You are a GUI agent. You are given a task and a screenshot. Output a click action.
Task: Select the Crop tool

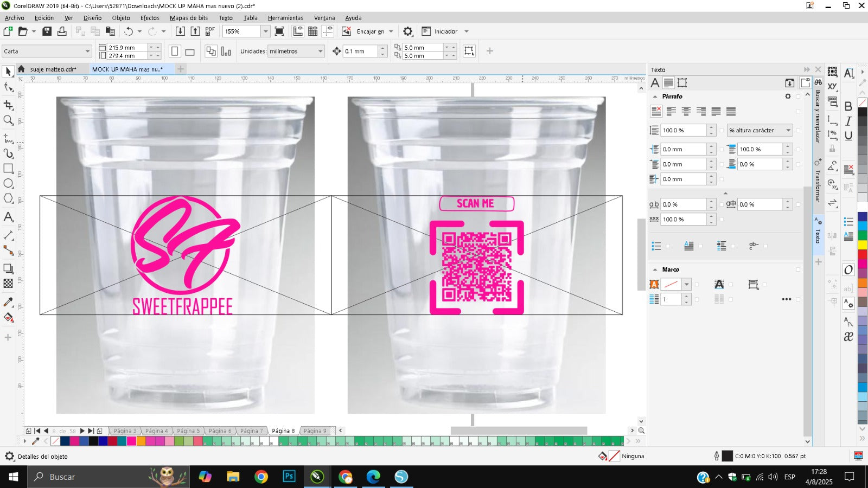[x=8, y=105]
